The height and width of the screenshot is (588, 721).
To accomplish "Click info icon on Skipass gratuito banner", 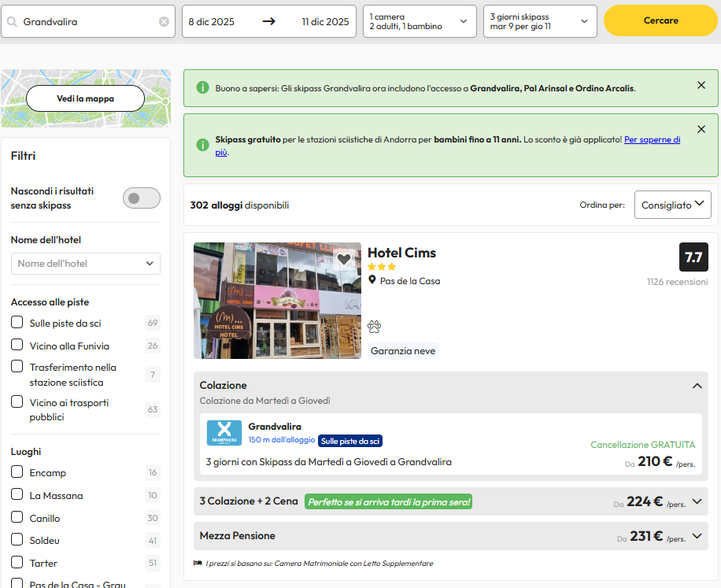I will (x=202, y=145).
